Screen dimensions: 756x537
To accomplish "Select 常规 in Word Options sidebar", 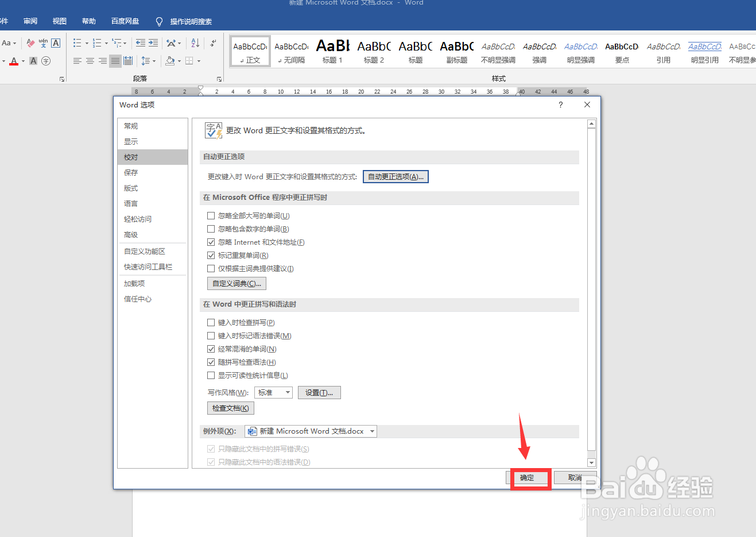I will pyautogui.click(x=153, y=126).
